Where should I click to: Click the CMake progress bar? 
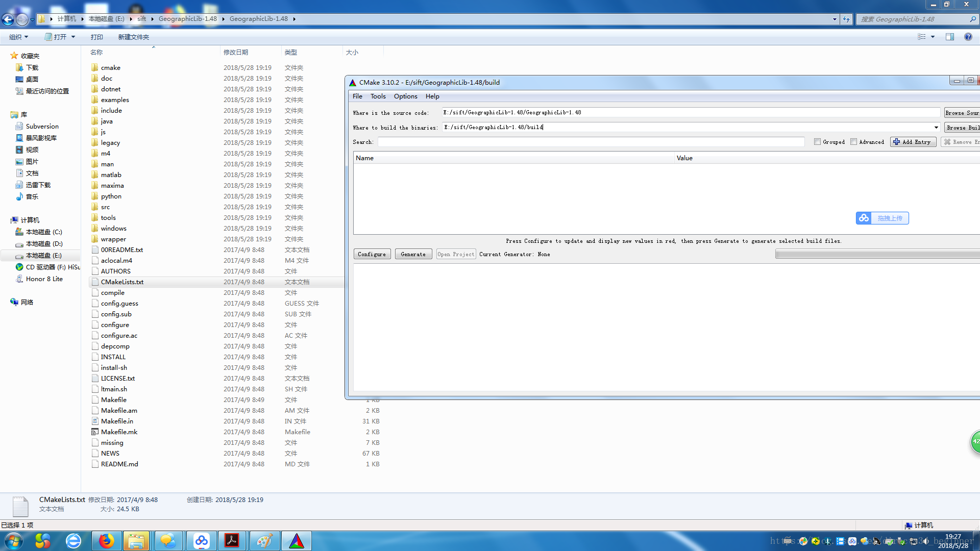click(x=877, y=254)
